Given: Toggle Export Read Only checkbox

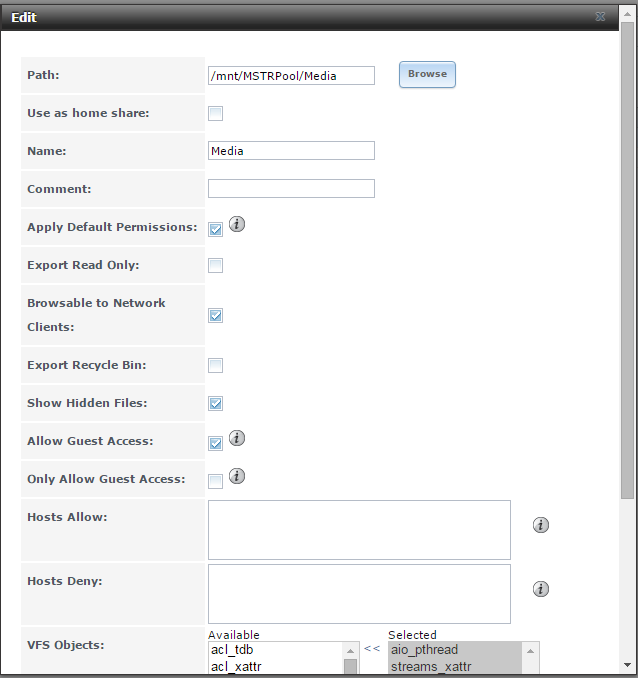Looking at the screenshot, I should pyautogui.click(x=215, y=265).
